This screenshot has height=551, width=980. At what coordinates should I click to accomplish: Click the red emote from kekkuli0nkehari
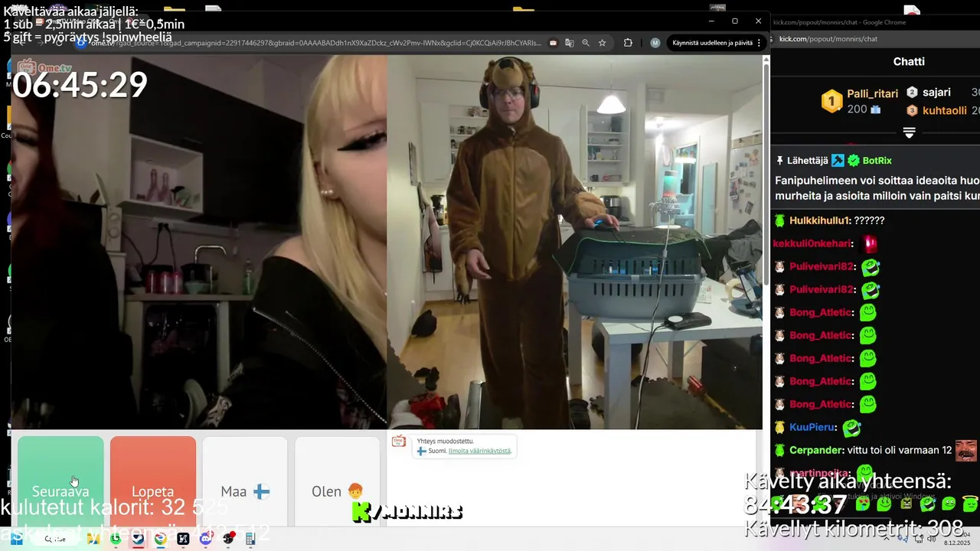pyautogui.click(x=870, y=243)
